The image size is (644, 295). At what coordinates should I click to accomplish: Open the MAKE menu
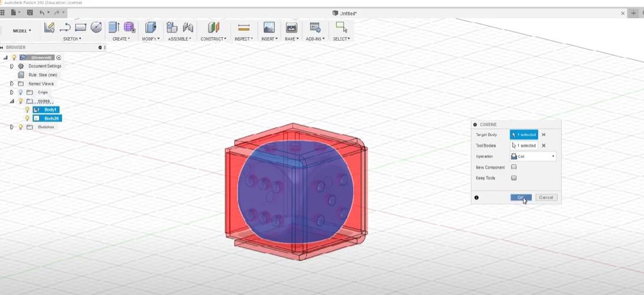tap(291, 38)
